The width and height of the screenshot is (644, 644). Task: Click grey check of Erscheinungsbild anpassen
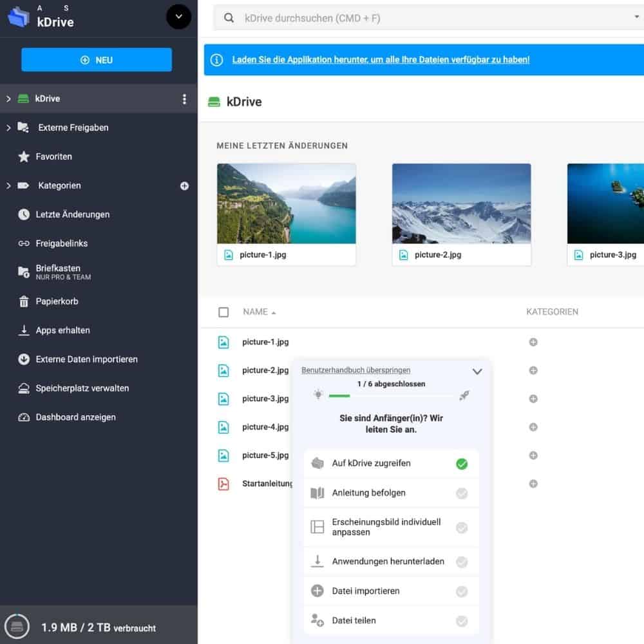pos(462,528)
